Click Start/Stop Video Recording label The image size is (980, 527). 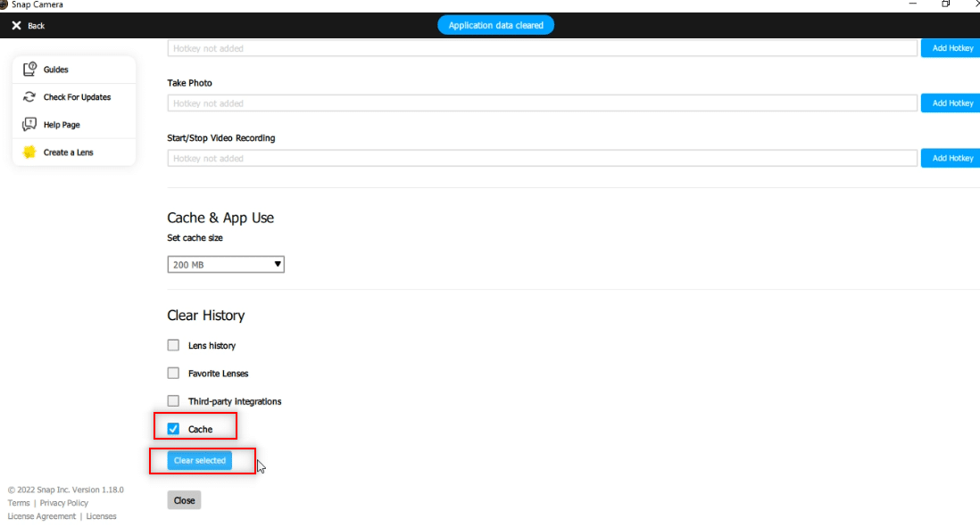(220, 138)
